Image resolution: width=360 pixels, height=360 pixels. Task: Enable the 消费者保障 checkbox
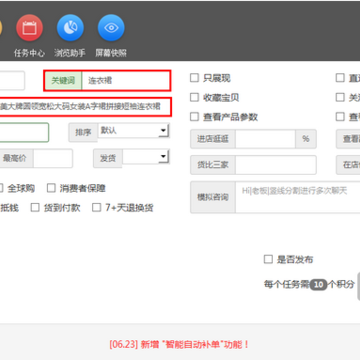point(51,188)
